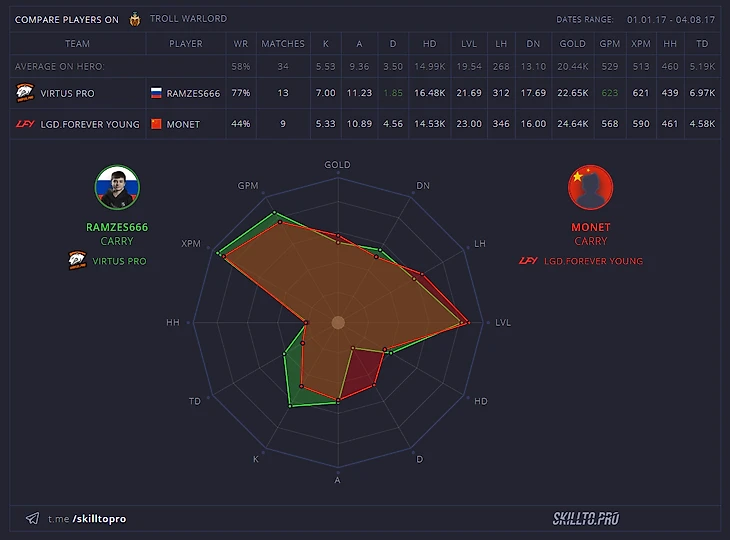Screen dimensions: 730x540
Task: Click the LFY logo under MONET profile
Action: tap(528, 261)
